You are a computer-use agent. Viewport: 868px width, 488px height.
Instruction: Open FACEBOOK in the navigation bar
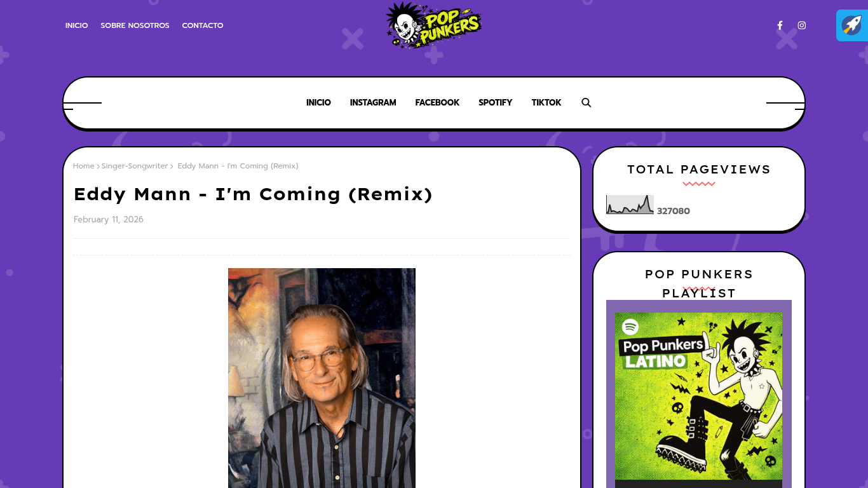pyautogui.click(x=437, y=102)
